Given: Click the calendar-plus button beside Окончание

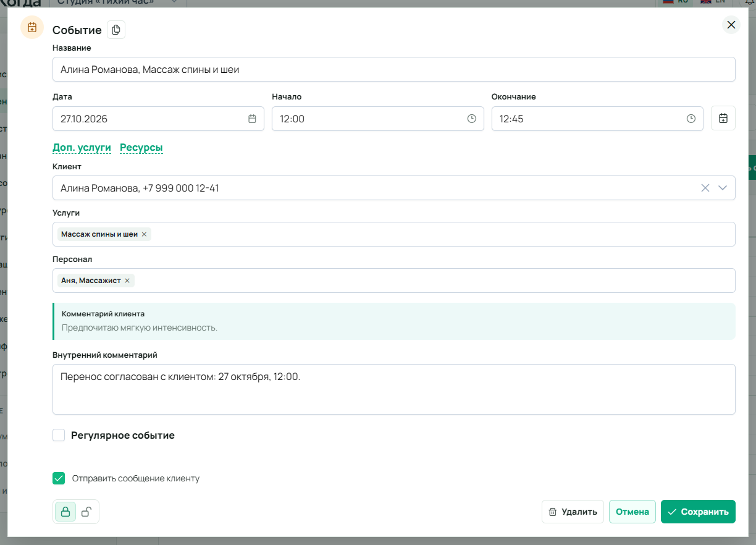Looking at the screenshot, I should click(x=723, y=118).
